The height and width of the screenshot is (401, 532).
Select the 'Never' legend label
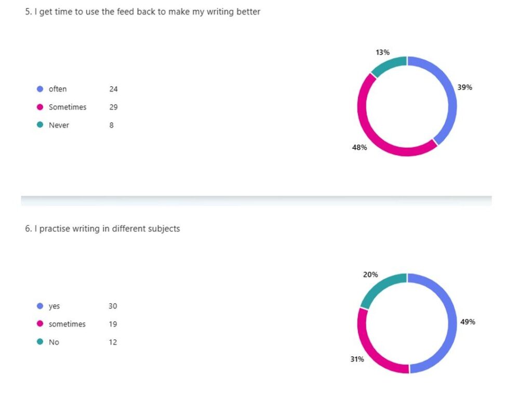pyautogui.click(x=59, y=125)
